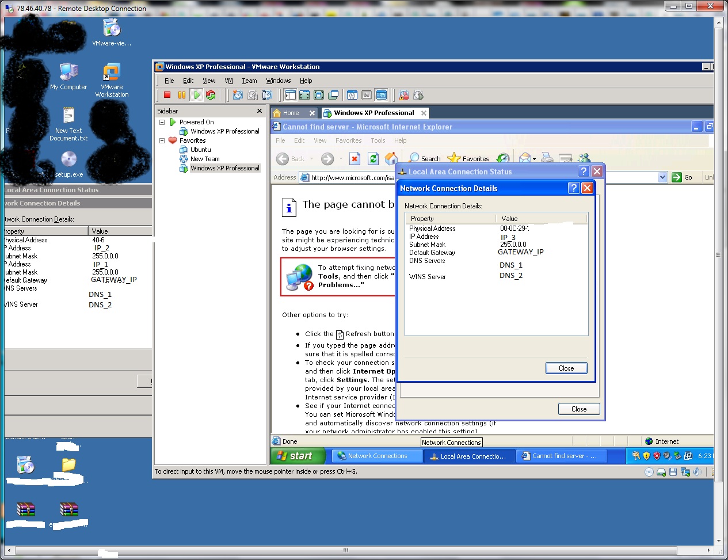Click the sound device icon in VMware status bar
The image size is (728, 560).
[x=697, y=472]
